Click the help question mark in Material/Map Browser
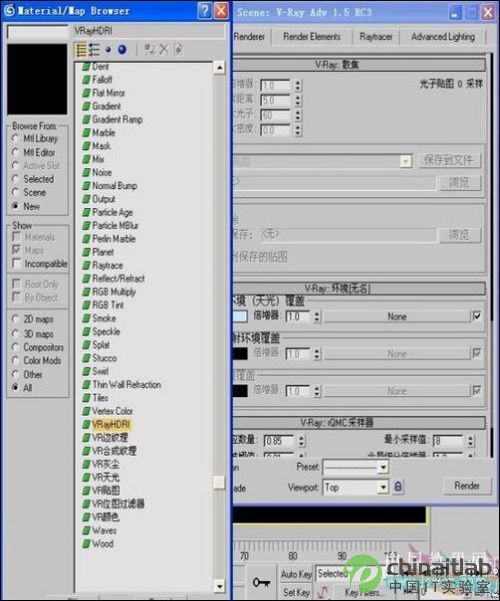 pyautogui.click(x=204, y=10)
